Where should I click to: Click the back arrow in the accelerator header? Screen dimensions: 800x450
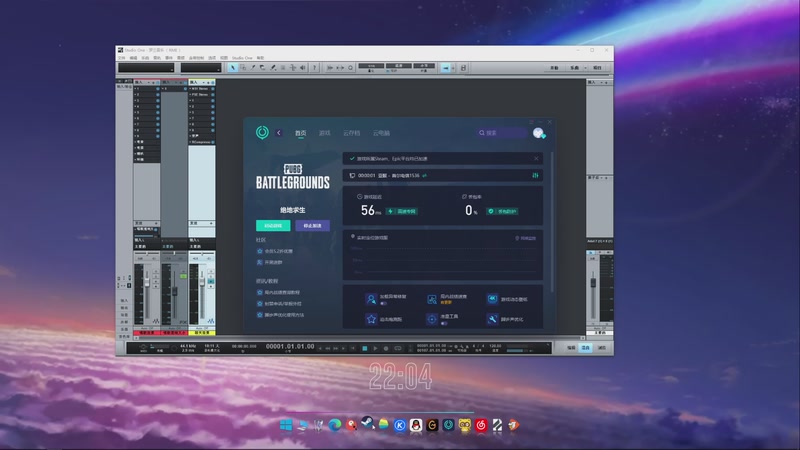click(279, 133)
